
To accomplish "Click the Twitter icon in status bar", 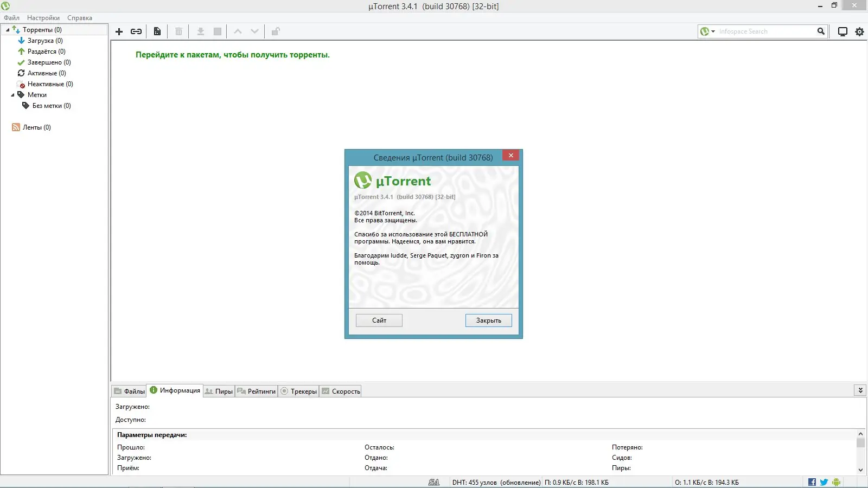I will [824, 482].
